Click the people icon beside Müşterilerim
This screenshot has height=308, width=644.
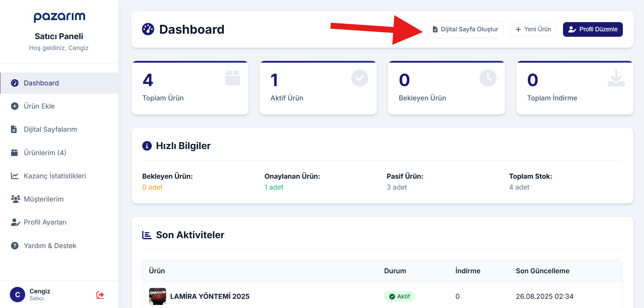tap(15, 199)
